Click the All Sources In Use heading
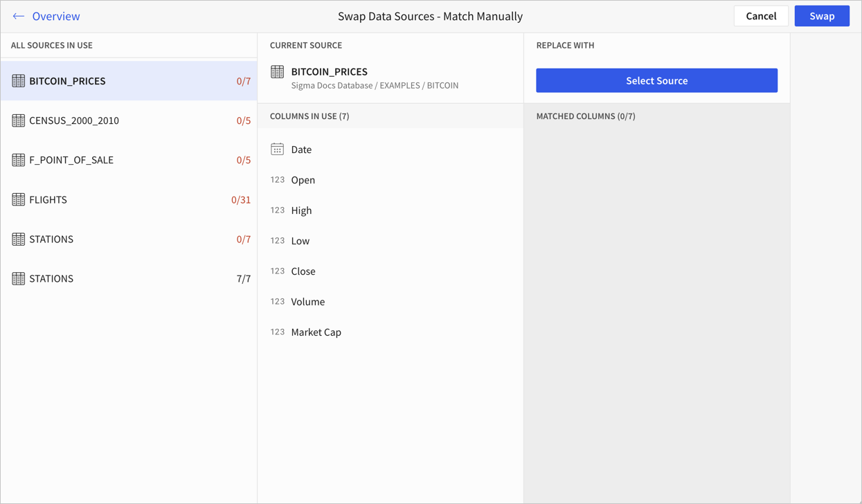Viewport: 862px width, 504px height. tap(52, 45)
